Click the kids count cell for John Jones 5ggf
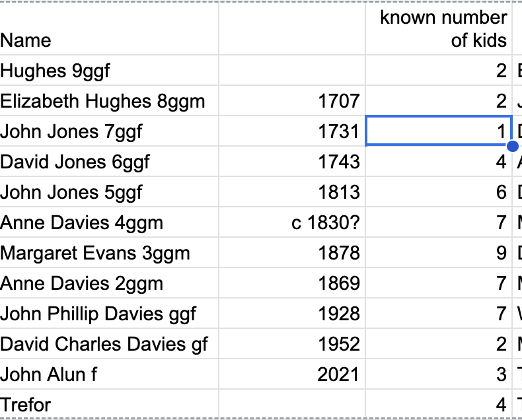The height and width of the screenshot is (420, 522). click(x=439, y=192)
